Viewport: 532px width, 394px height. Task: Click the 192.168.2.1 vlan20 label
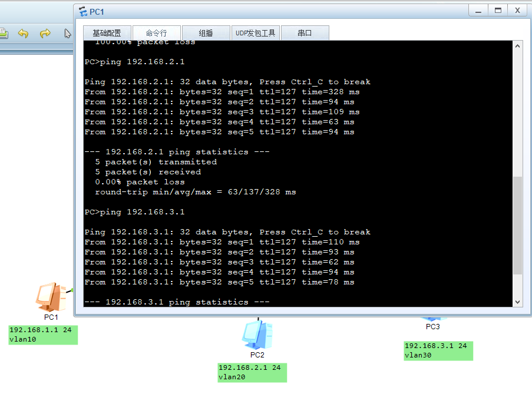(x=252, y=372)
